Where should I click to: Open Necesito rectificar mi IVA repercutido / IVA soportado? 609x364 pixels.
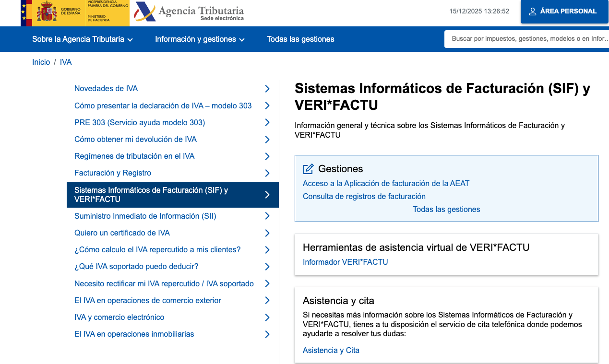tap(164, 283)
